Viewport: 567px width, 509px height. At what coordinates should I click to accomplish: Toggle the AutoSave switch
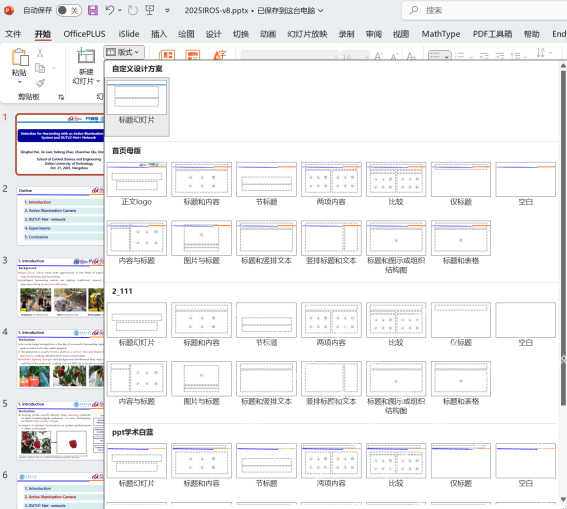coord(69,10)
